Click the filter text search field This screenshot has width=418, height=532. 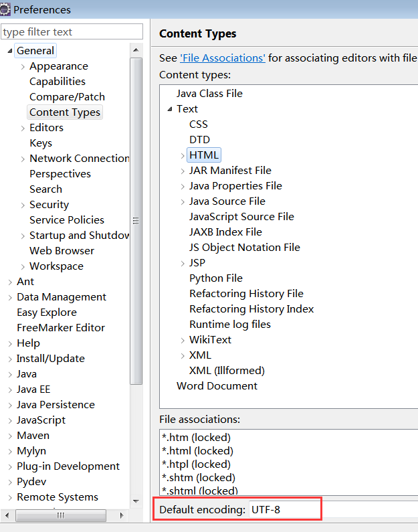click(x=72, y=32)
